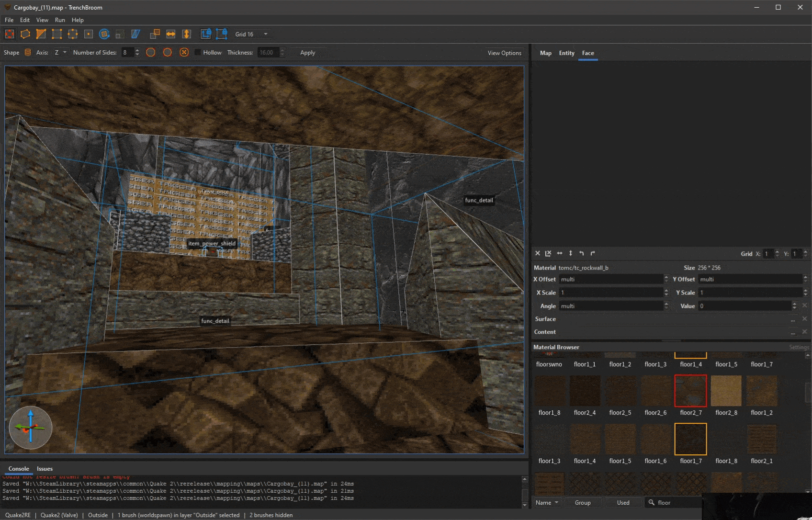
Task: Toggle the UV lock button
Action: 222,34
